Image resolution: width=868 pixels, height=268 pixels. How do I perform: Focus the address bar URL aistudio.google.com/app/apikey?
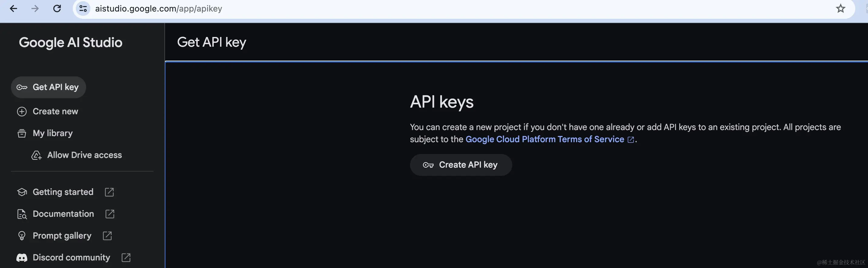(x=158, y=8)
